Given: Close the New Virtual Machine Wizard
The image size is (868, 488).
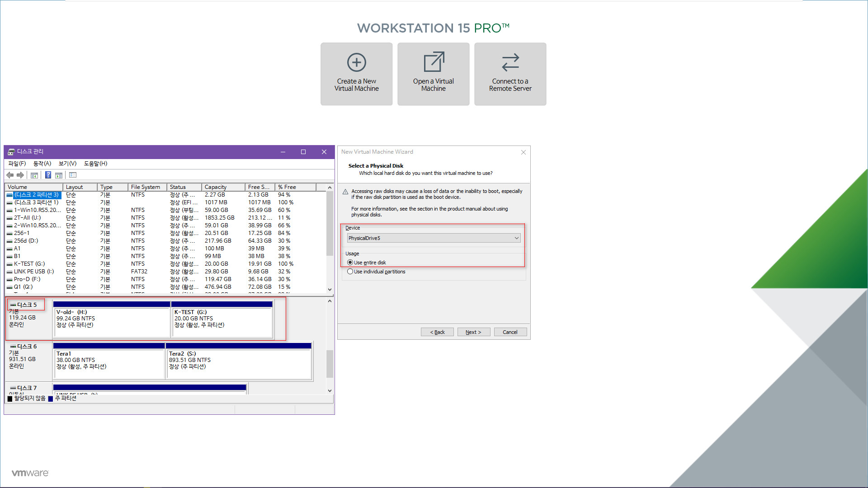Looking at the screenshot, I should click(523, 152).
